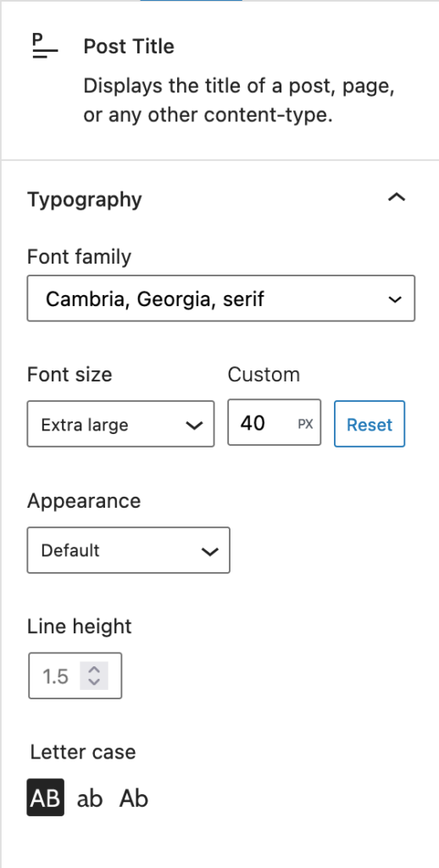This screenshot has height=868, width=439.
Task: Open the Appearance Default dropdown
Action: click(x=129, y=550)
